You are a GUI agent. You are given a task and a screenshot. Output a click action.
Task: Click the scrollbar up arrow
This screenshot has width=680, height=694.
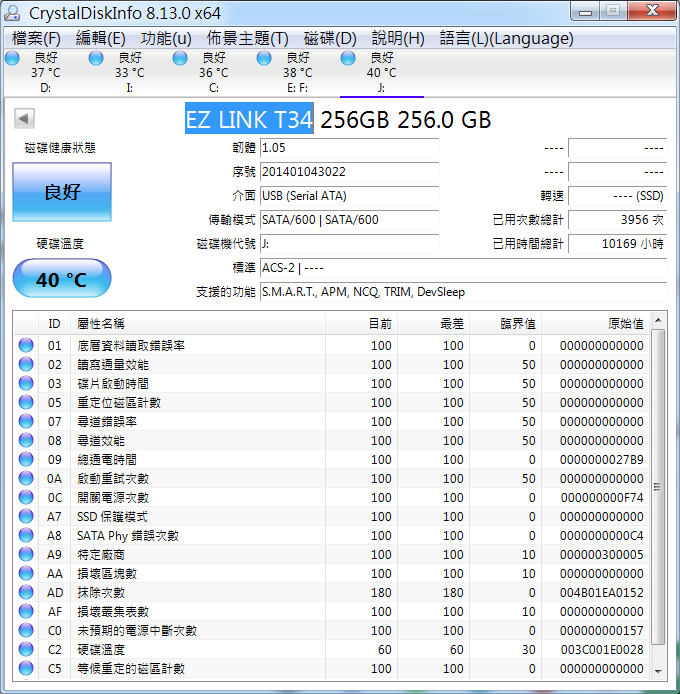point(658,320)
